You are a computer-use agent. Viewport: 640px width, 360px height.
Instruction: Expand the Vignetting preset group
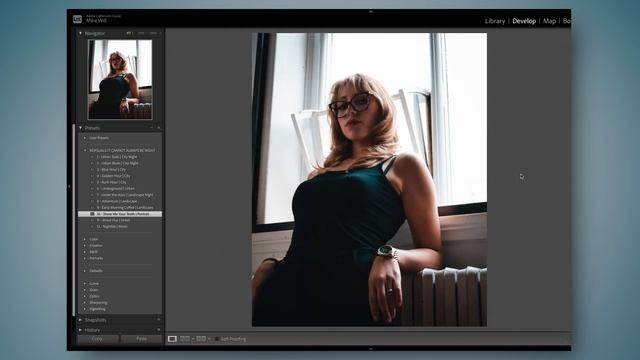(85, 309)
